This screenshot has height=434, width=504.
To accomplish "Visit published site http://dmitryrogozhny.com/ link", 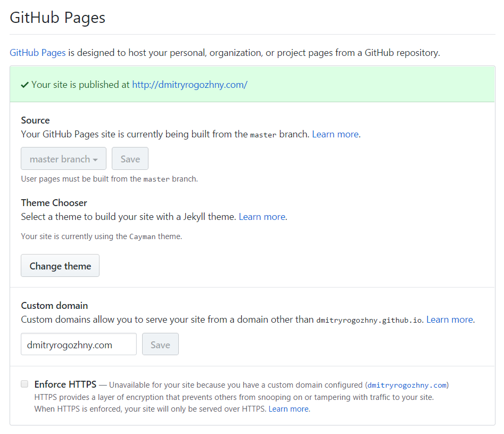I will click(189, 85).
